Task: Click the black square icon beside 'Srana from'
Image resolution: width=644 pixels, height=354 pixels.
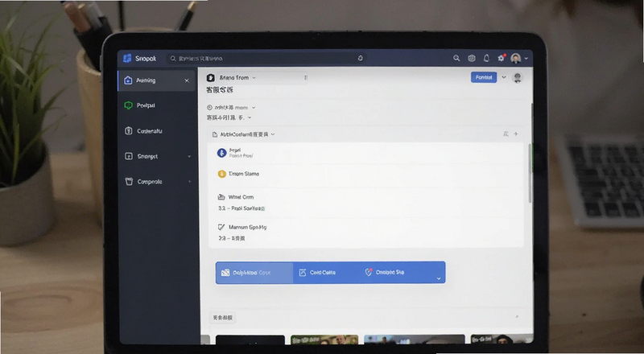Action: click(211, 77)
